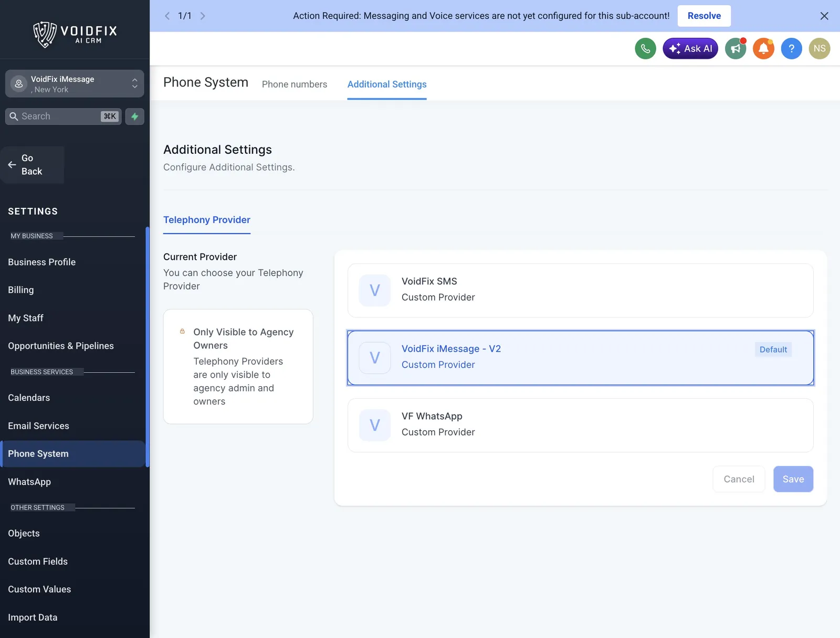Select VoidFix SMS as telephony provider

(x=581, y=290)
